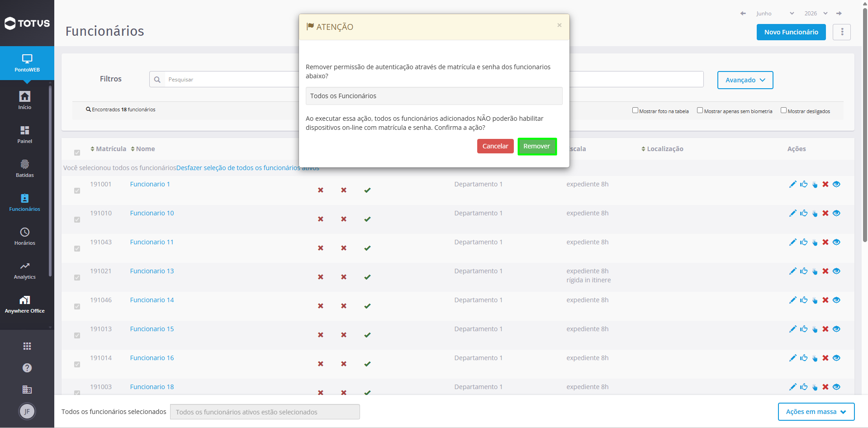Expand the Avançado filter dropdown
This screenshot has height=428, width=868.
click(745, 80)
